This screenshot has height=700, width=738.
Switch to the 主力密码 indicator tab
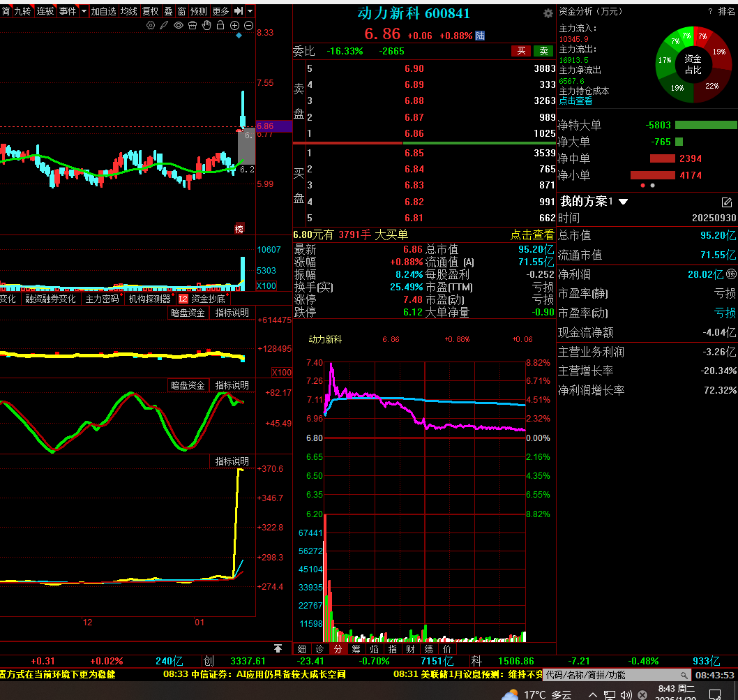pos(102,299)
